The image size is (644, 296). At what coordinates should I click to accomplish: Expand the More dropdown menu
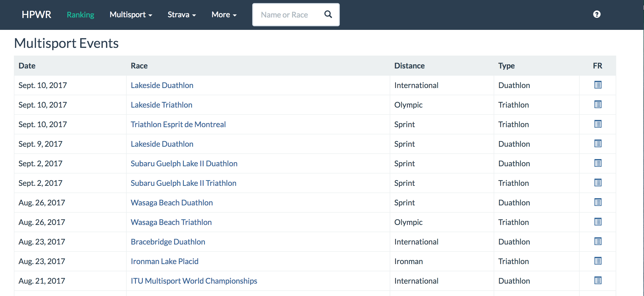pos(224,15)
